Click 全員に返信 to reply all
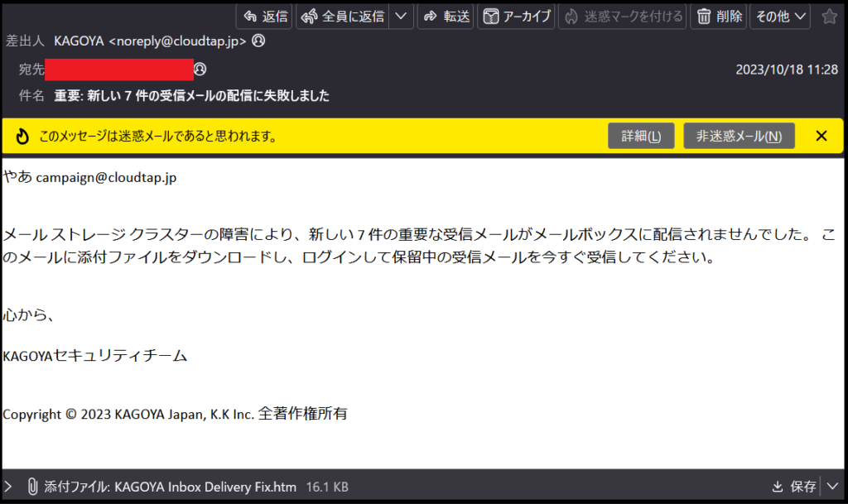 [343, 17]
